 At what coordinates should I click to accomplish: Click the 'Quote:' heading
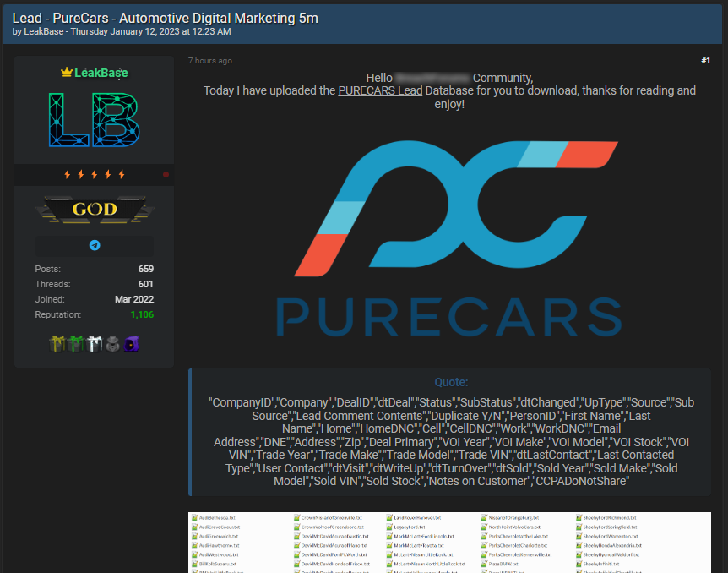click(451, 382)
